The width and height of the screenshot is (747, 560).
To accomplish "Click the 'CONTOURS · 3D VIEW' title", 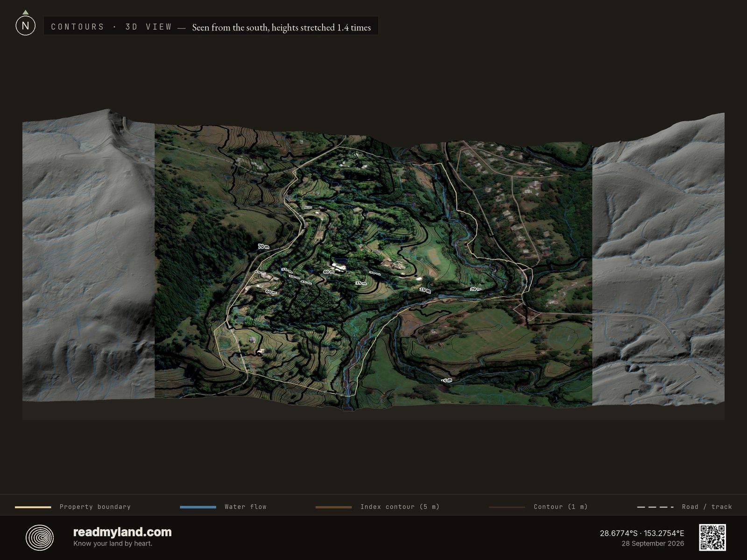I will tap(112, 27).
